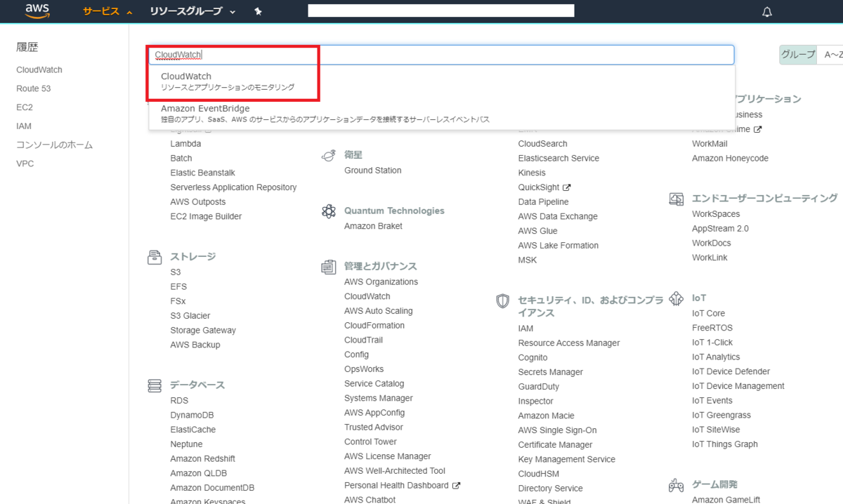Click the Database category icon
This screenshot has width=843, height=504.
(155, 385)
